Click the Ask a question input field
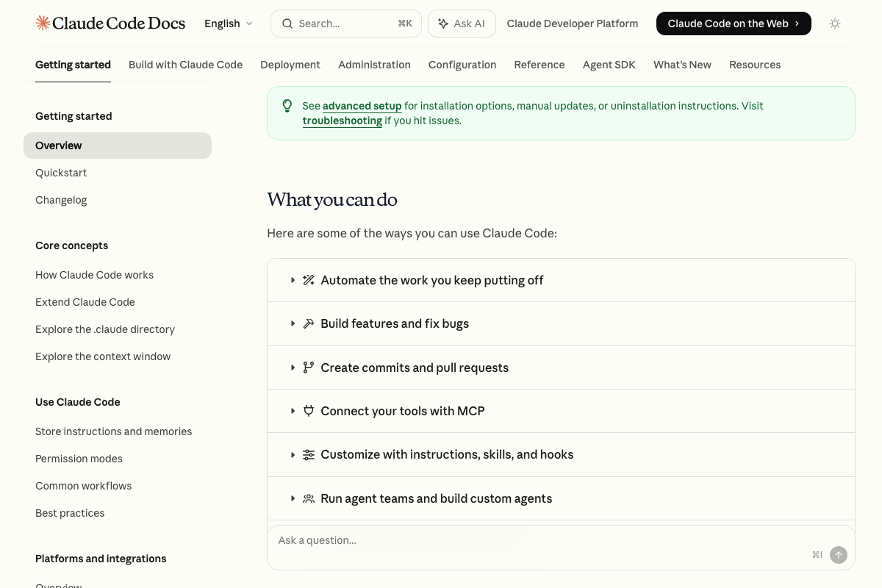The height and width of the screenshot is (588, 882). (441, 540)
